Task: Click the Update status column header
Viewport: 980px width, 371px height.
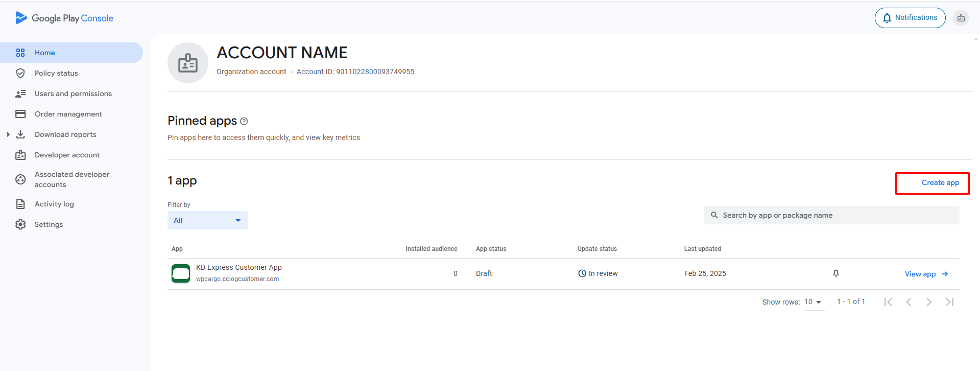Action: point(597,249)
